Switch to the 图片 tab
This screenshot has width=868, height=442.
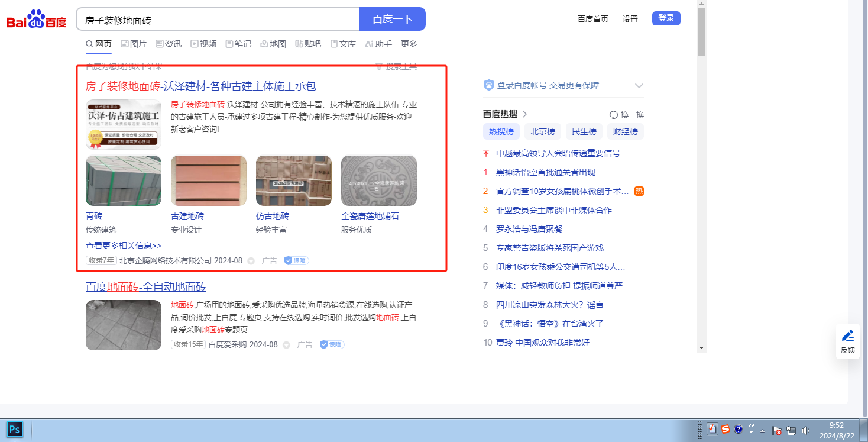tap(134, 44)
